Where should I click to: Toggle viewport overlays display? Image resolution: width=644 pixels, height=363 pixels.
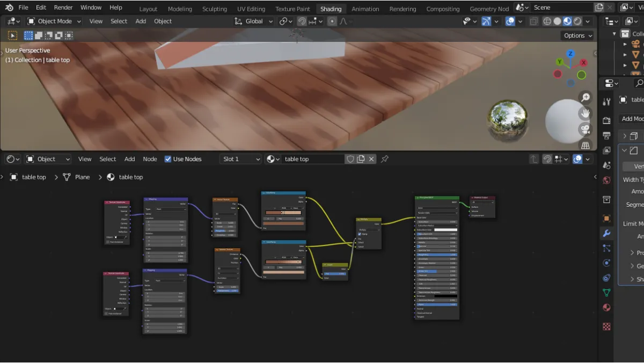click(510, 21)
